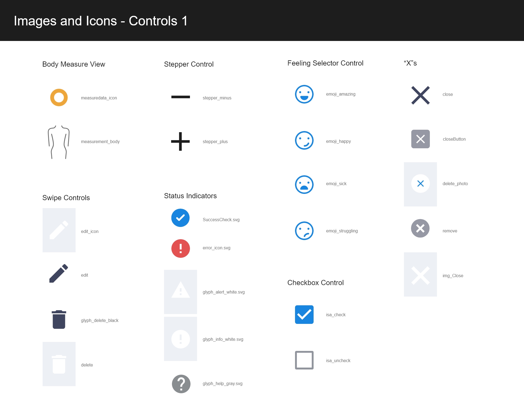The height and width of the screenshot is (420, 524).
Task: Select the measurement_body torso outline
Action: [59, 142]
